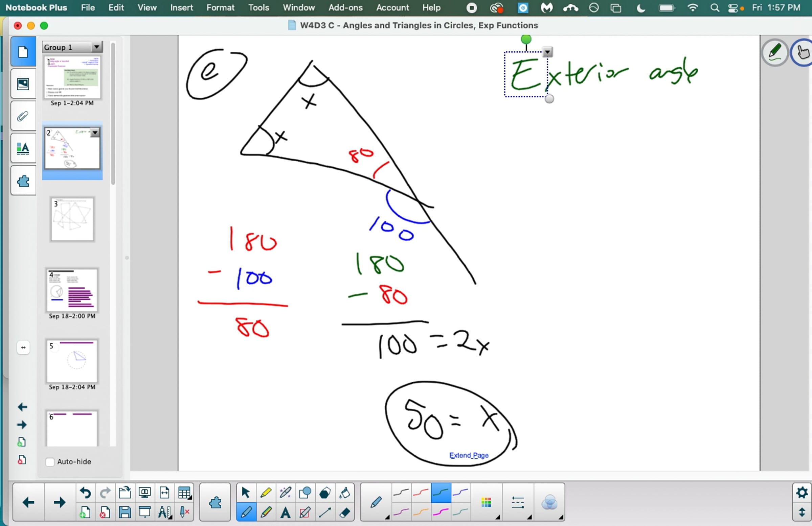This screenshot has height=526, width=812.
Task: Open the Add-ons menu
Action: coord(345,7)
